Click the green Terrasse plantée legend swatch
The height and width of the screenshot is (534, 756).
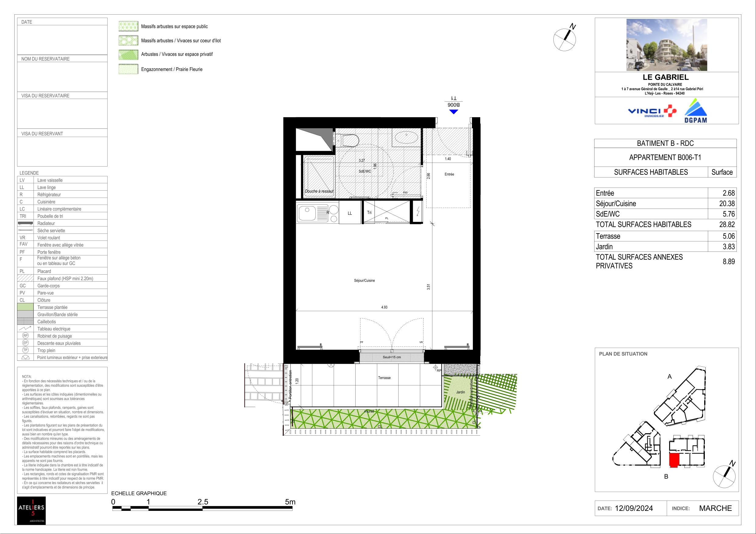pos(25,307)
